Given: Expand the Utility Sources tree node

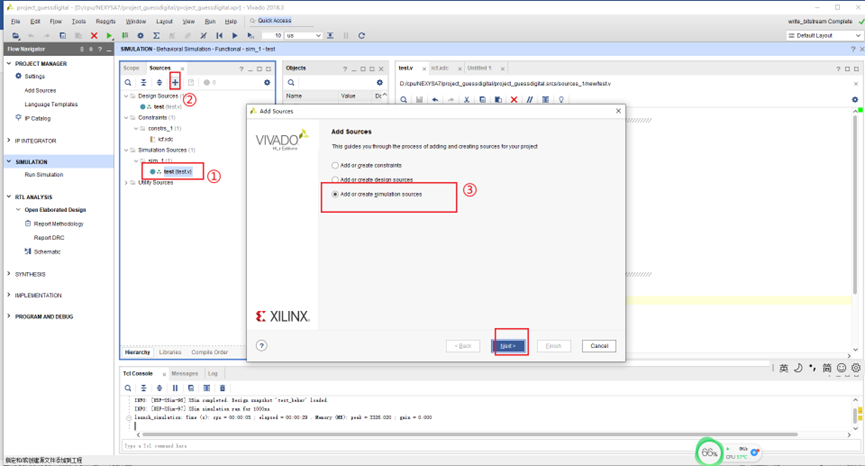Looking at the screenshot, I should (127, 183).
